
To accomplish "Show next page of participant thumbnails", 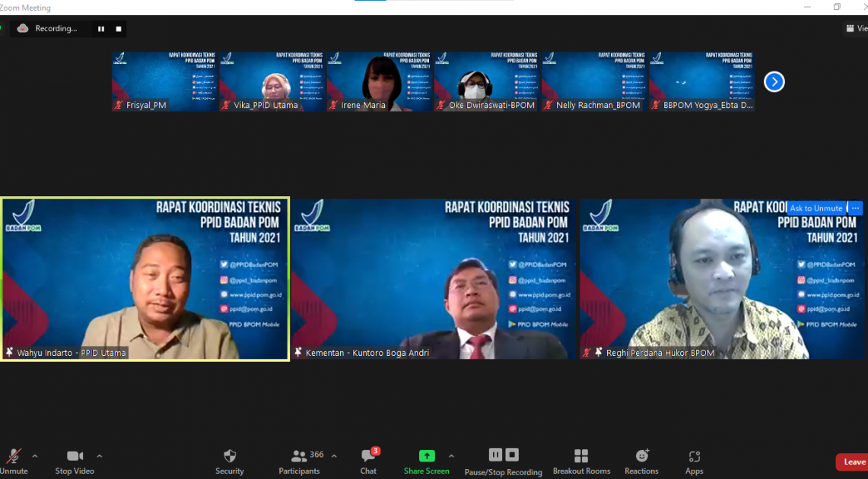I will pos(774,82).
